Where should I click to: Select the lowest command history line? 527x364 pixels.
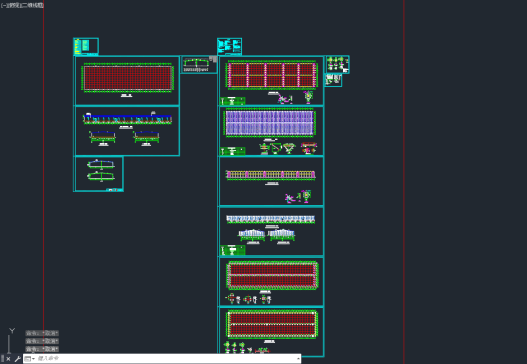[x=42, y=349]
